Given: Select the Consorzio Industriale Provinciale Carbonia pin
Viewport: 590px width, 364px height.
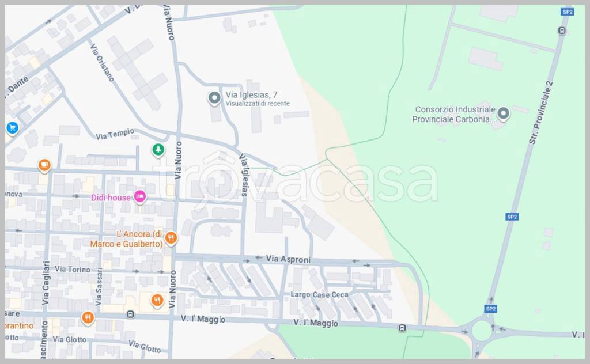Looking at the screenshot, I should click(504, 114).
